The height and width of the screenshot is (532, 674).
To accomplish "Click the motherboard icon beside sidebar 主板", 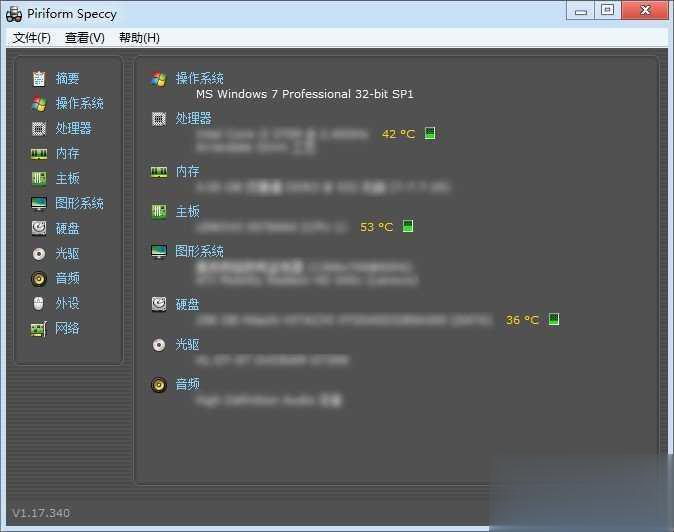I will pyautogui.click(x=39, y=178).
